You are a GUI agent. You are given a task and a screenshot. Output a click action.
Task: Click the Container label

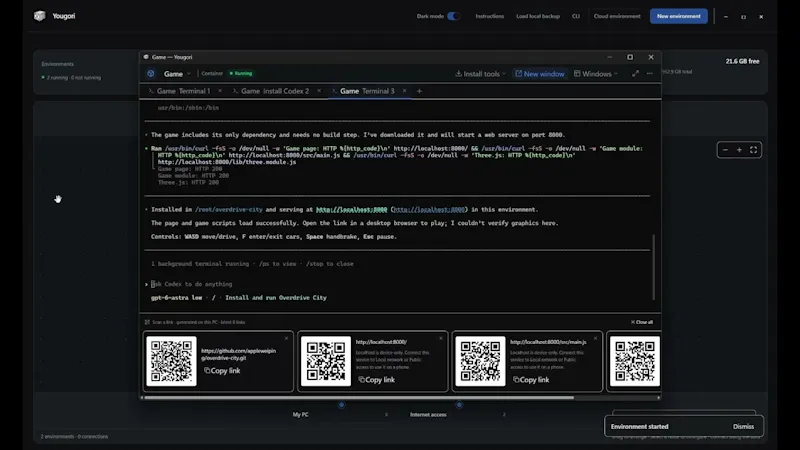click(212, 73)
